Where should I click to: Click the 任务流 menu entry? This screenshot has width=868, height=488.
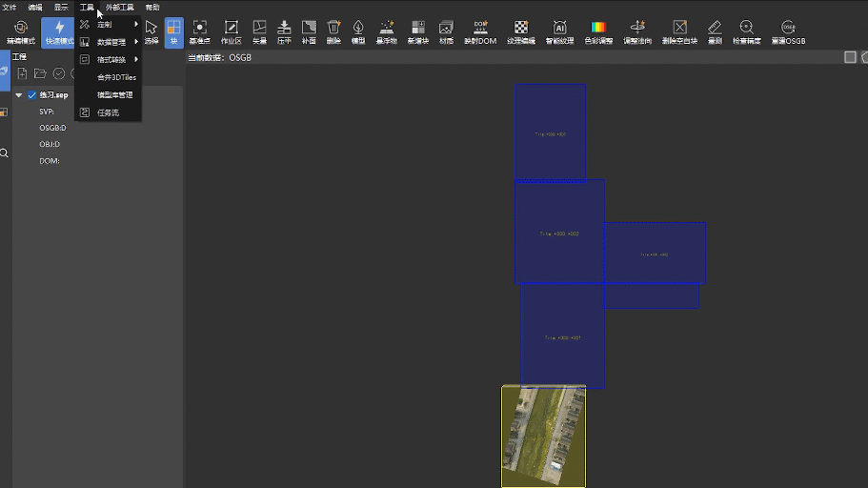(x=108, y=112)
